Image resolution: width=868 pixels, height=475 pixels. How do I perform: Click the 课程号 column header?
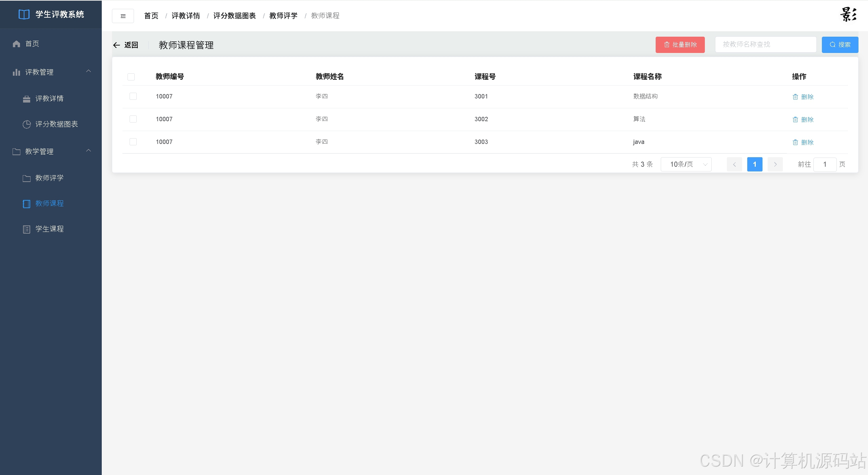coord(485,77)
